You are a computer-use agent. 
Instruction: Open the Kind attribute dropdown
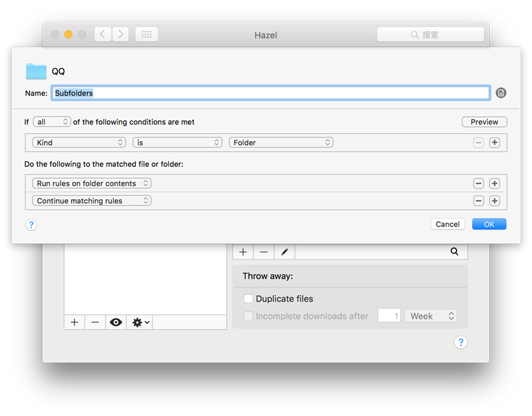click(x=79, y=142)
